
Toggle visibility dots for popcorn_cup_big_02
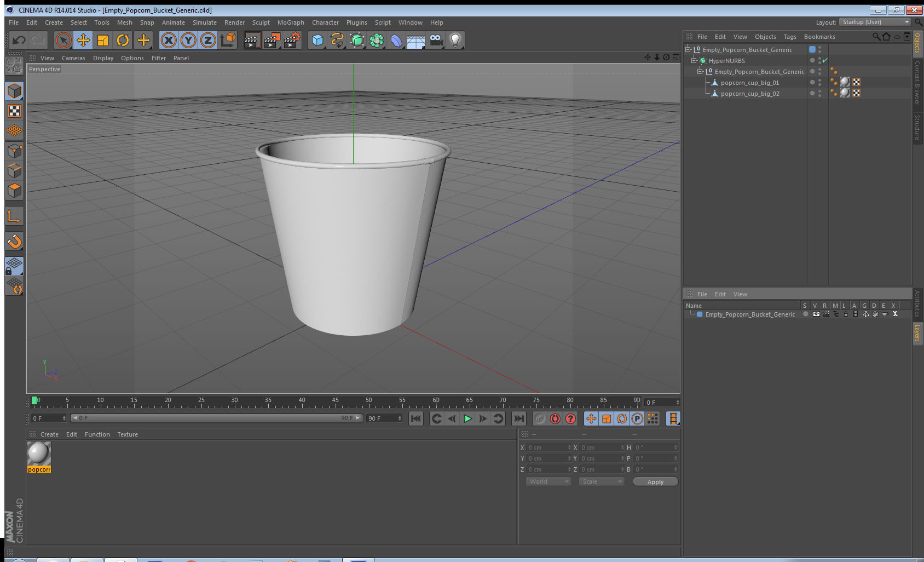click(x=819, y=93)
